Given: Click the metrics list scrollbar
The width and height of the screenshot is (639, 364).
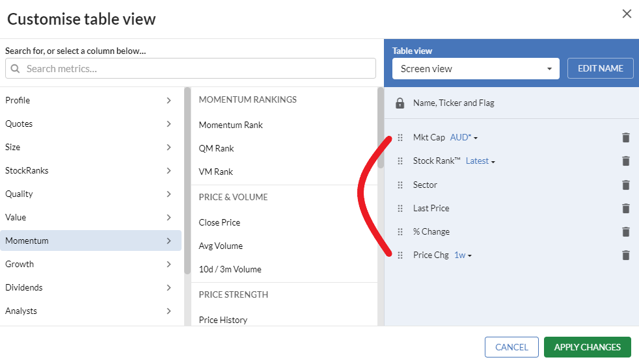Looking at the screenshot, I should [381, 128].
